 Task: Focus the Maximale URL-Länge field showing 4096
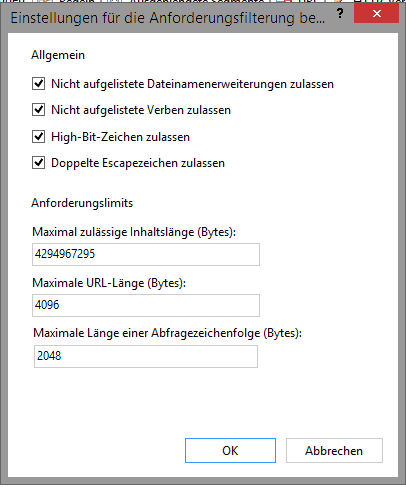pyautogui.click(x=146, y=305)
